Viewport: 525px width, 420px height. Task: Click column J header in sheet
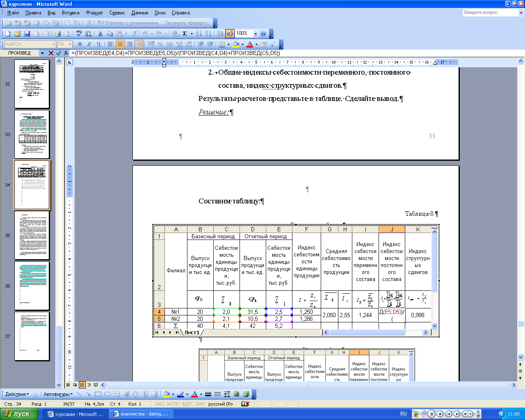pyautogui.click(x=392, y=229)
